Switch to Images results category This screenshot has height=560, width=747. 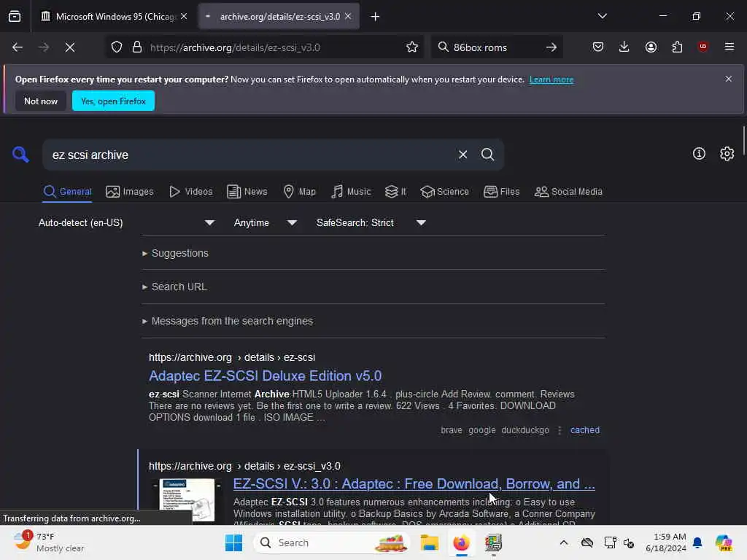(130, 192)
